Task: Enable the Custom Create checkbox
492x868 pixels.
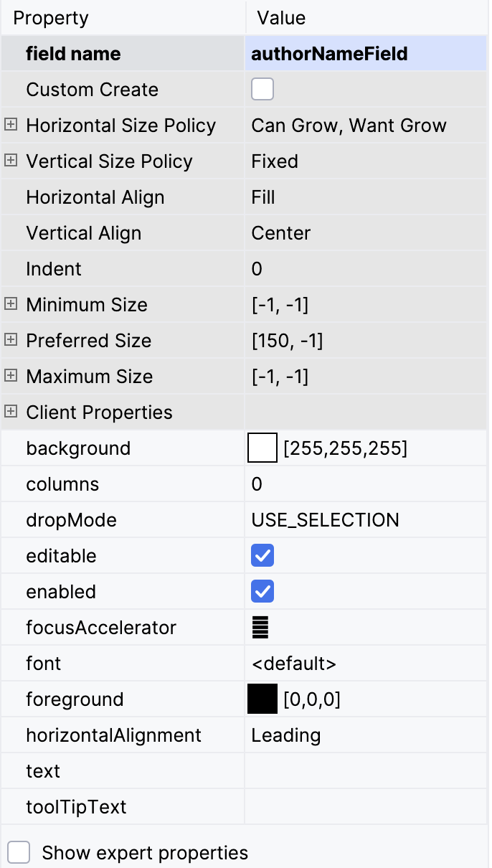Action: pos(261,89)
